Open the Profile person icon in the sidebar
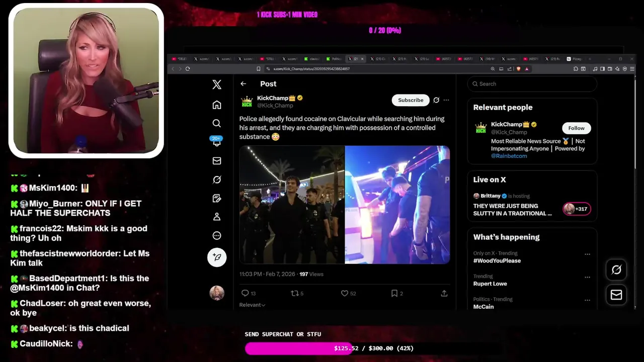The image size is (644, 362). (x=217, y=217)
